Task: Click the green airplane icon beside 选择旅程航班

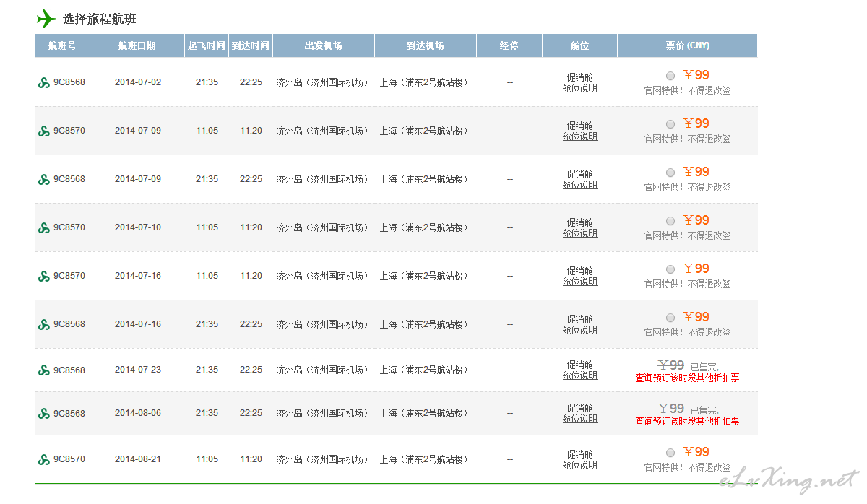Action: pos(46,18)
